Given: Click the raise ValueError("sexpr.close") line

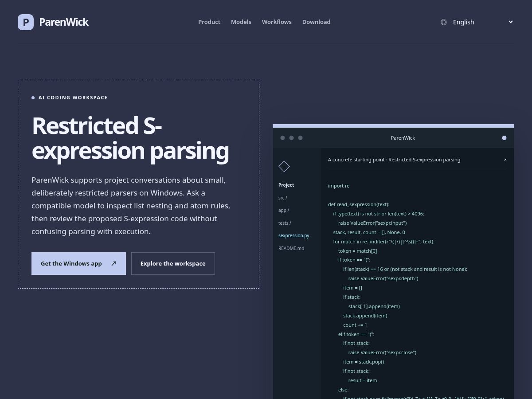Looking at the screenshot, I should (382, 352).
